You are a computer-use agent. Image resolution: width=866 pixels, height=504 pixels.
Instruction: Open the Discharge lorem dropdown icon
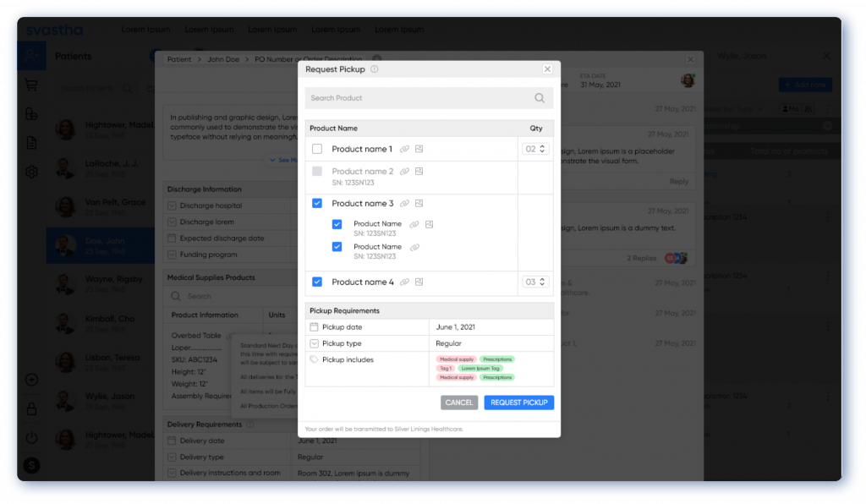coord(172,222)
